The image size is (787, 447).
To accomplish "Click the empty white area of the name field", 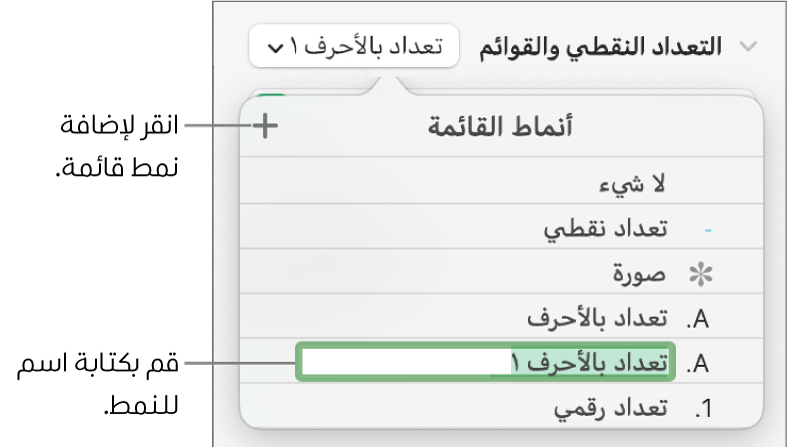I will 400,364.
